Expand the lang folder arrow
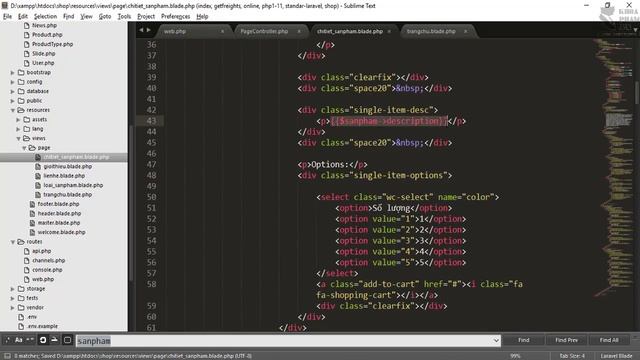 pos(18,129)
